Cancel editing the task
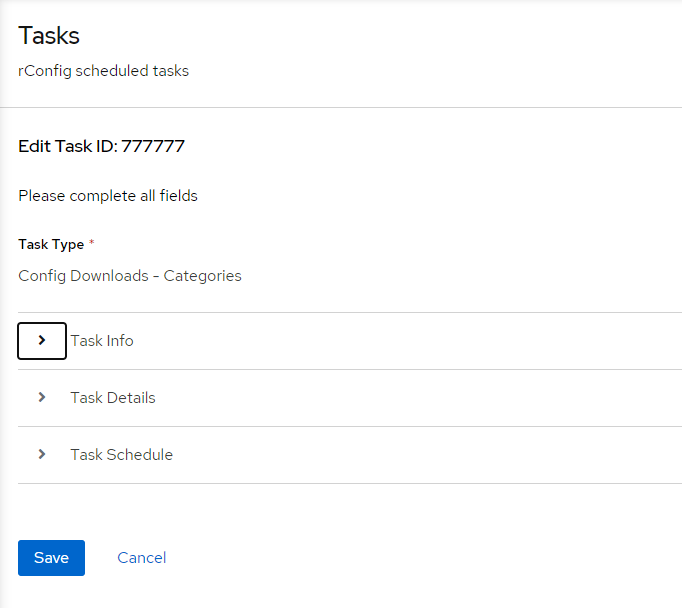The height and width of the screenshot is (608, 682). (142, 558)
